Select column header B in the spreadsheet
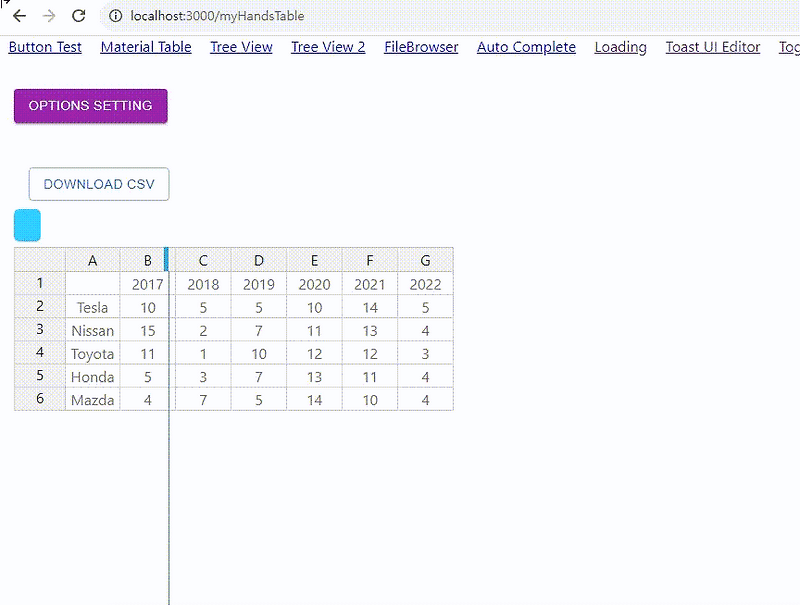Viewport: 800px width, 605px height. 147,259
